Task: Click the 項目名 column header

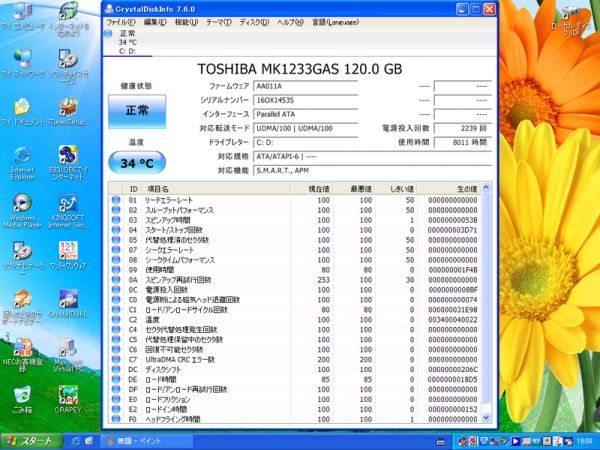Action: coord(217,189)
